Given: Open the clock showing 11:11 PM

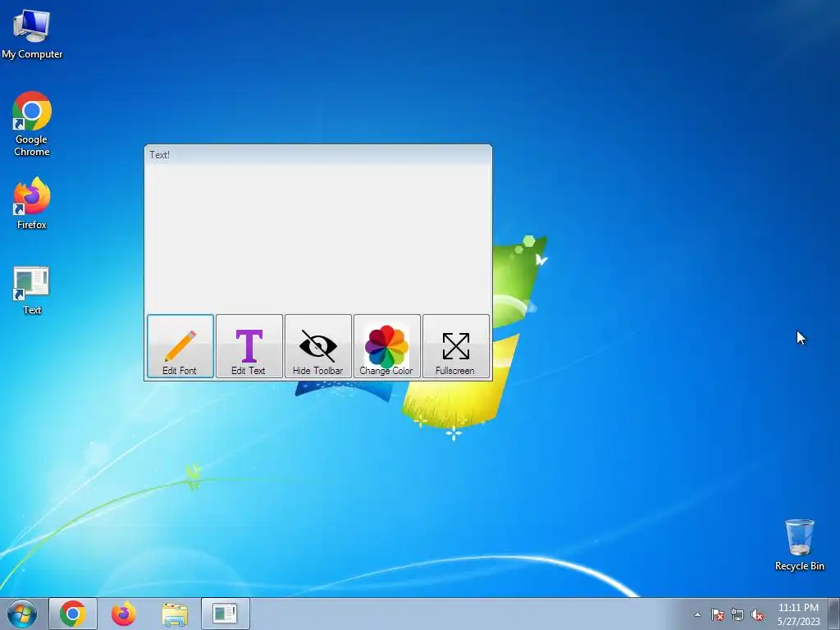Looking at the screenshot, I should (x=798, y=614).
